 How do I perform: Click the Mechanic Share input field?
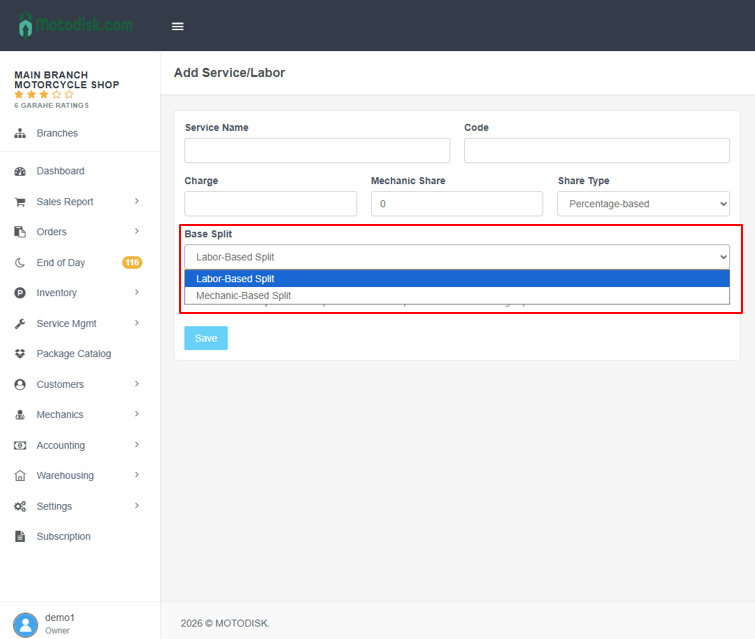[x=457, y=204]
